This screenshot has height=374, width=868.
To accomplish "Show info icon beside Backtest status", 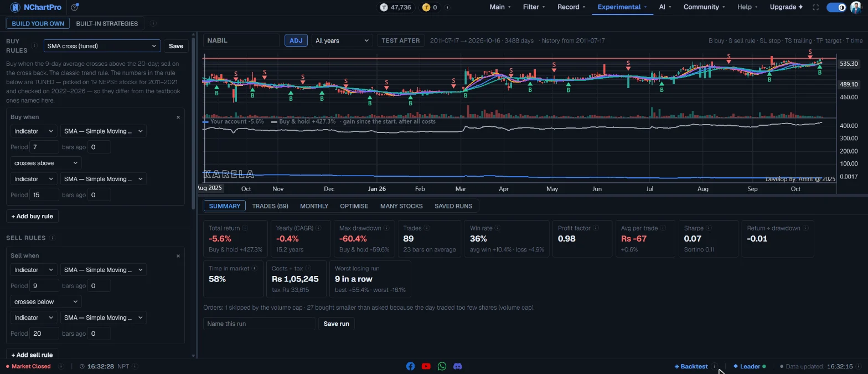I will tap(715, 366).
